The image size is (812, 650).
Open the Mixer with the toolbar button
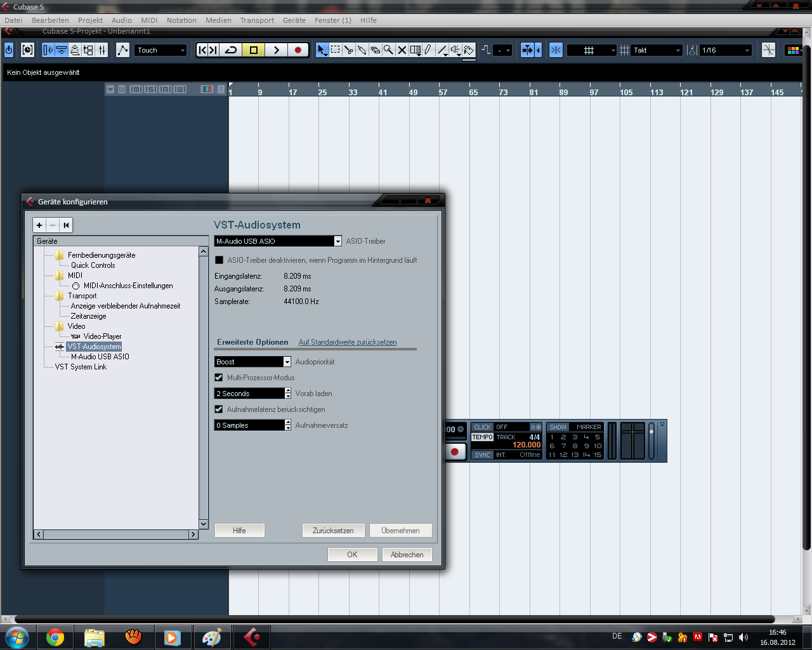click(x=102, y=50)
